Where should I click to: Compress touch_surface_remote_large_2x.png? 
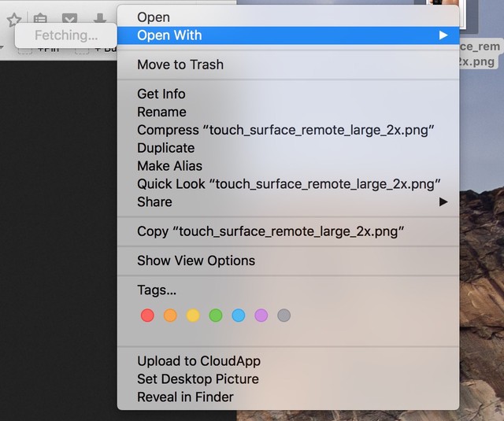click(x=286, y=130)
